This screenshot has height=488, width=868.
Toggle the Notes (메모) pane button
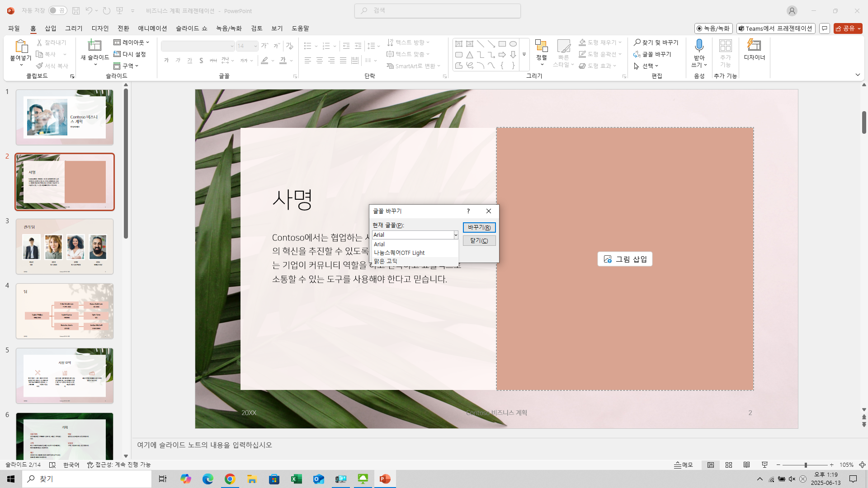(683, 465)
